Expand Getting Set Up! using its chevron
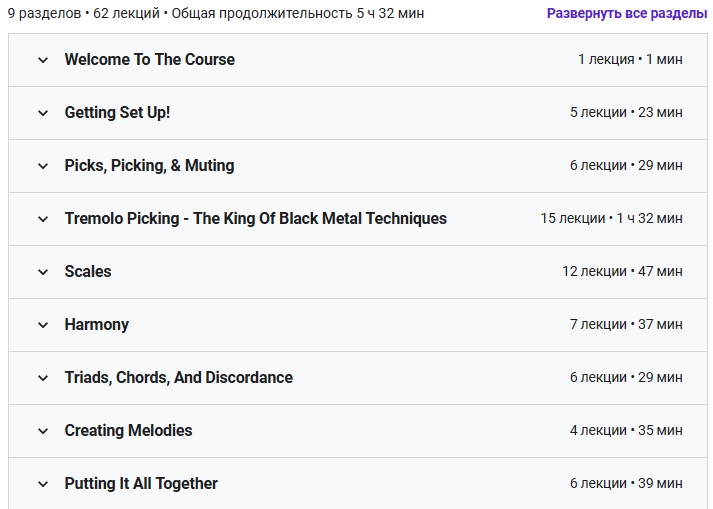 (x=43, y=113)
